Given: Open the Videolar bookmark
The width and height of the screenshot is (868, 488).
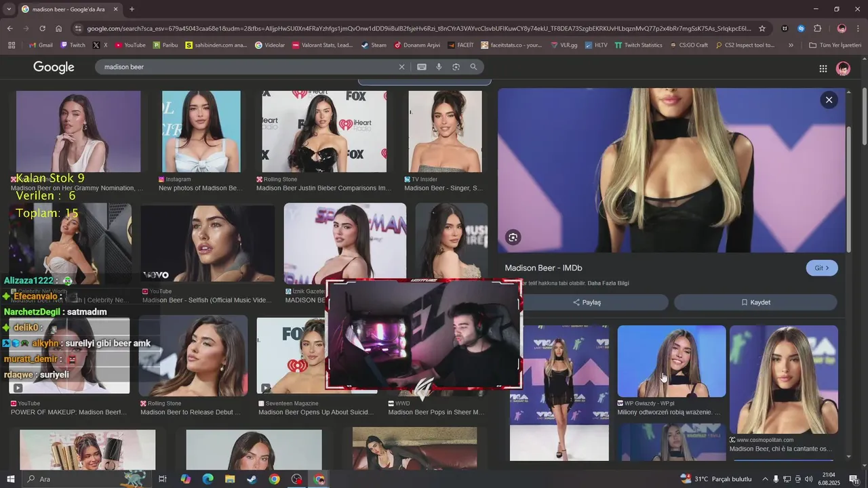Looking at the screenshot, I should click(x=270, y=45).
